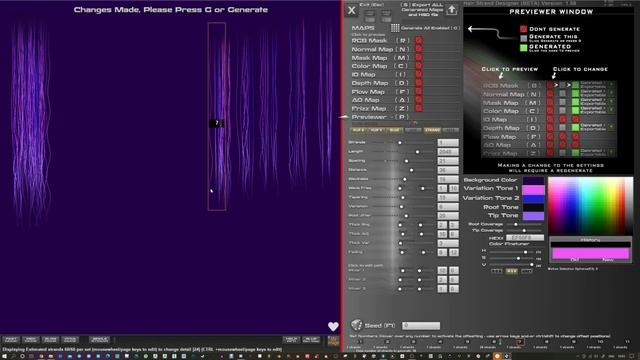Image resolution: width=640 pixels, height=360 pixels.
Task: Open the Previewer (P) entry
Action: pyautogui.click(x=380, y=117)
